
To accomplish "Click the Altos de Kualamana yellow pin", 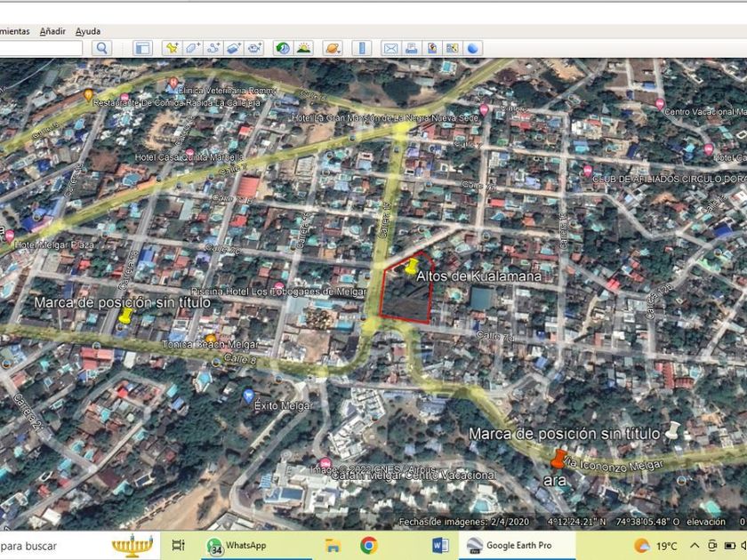I will [x=412, y=265].
